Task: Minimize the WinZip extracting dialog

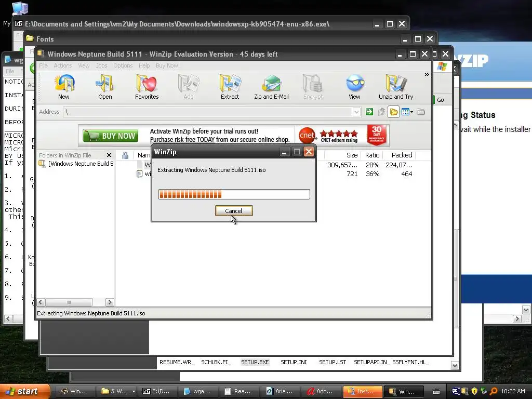Action: pyautogui.click(x=284, y=152)
